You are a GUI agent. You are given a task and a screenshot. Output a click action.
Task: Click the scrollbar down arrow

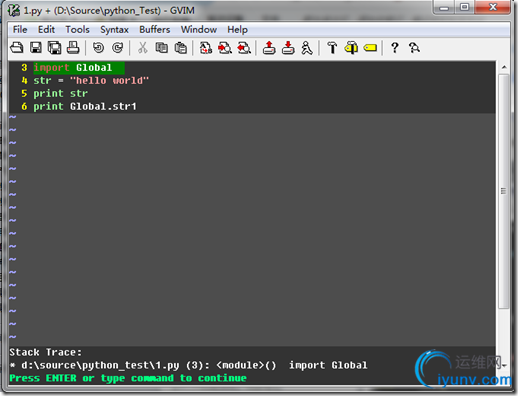[x=504, y=366]
